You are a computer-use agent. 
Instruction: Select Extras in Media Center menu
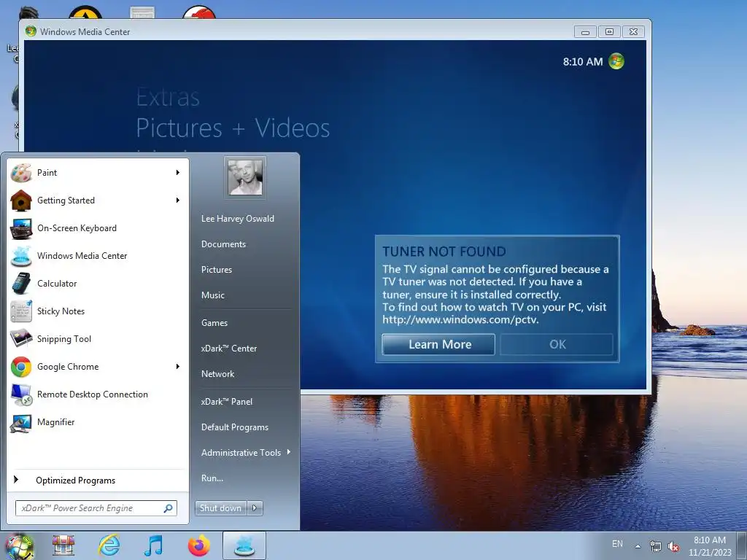168,98
